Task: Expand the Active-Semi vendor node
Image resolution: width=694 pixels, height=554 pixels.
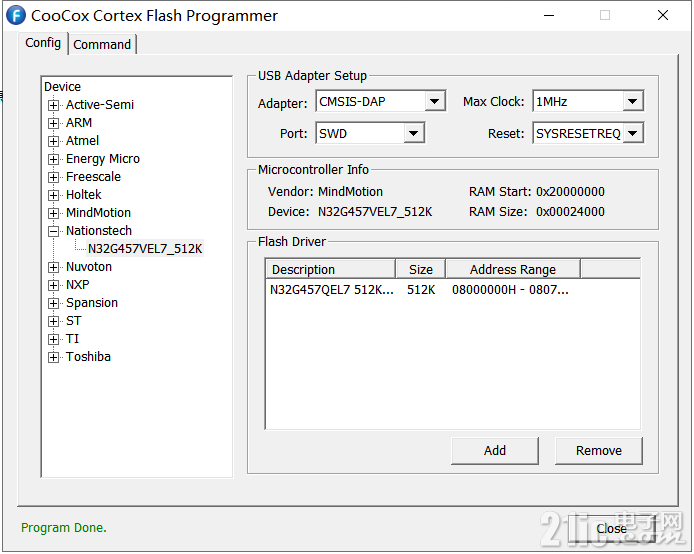Action: tap(54, 105)
